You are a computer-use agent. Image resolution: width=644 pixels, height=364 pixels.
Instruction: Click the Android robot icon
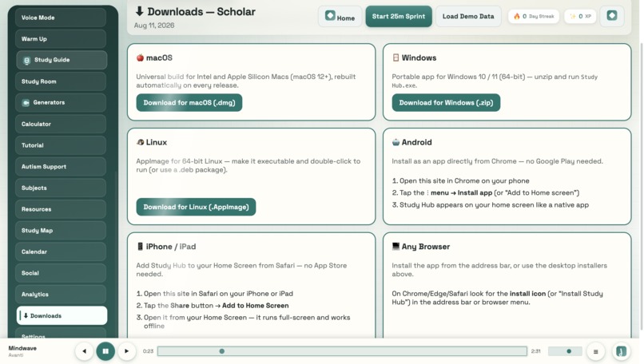click(396, 142)
